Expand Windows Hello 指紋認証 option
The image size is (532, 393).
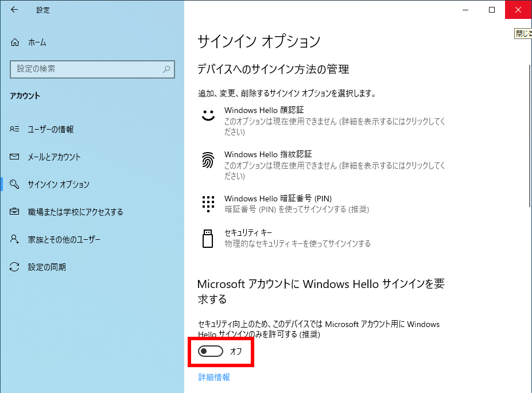[323, 165]
